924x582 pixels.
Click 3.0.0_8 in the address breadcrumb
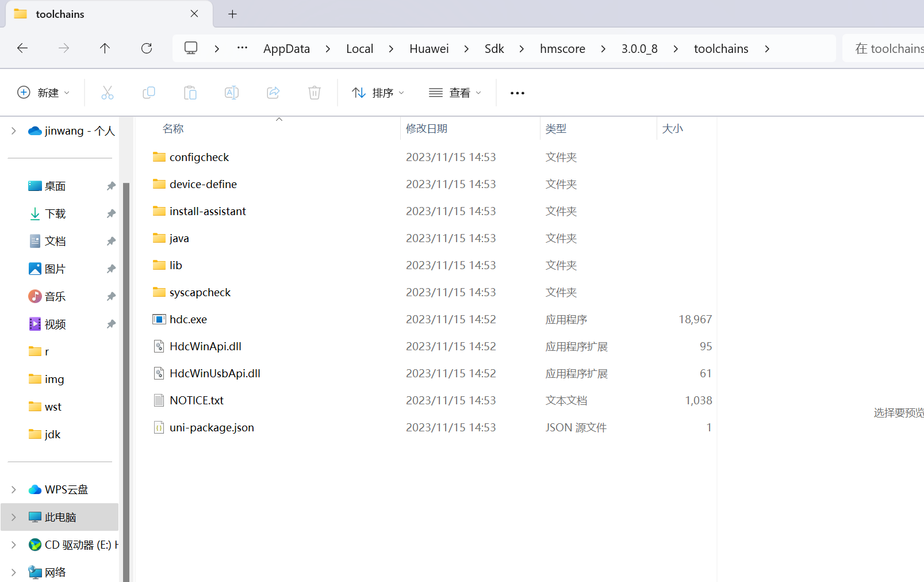[639, 49]
